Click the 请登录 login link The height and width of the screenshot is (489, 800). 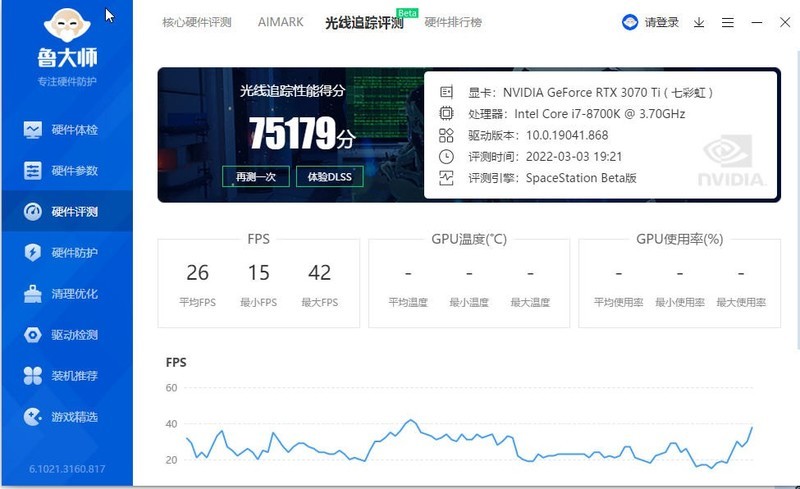pos(661,22)
